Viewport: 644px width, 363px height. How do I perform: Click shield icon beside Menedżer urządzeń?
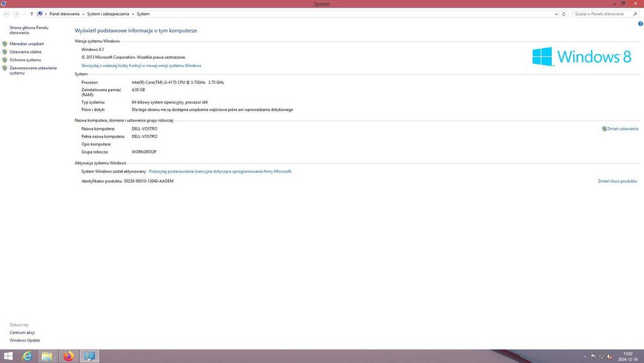coord(5,44)
